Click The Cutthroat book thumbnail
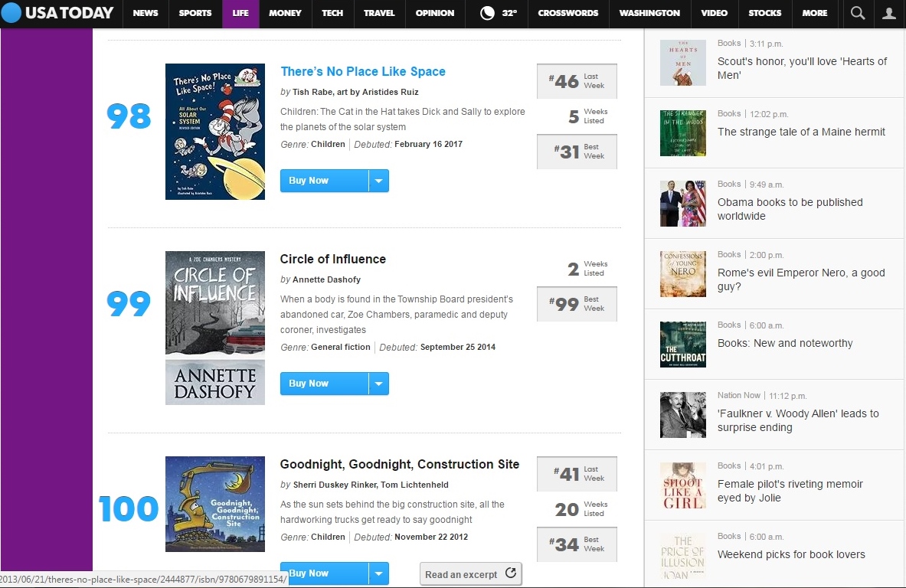 tap(683, 345)
